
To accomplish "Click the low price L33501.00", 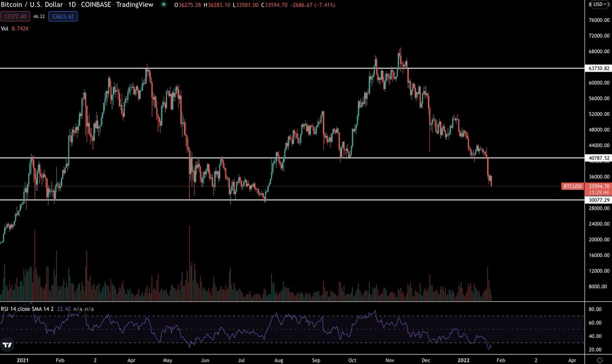I will point(245,5).
